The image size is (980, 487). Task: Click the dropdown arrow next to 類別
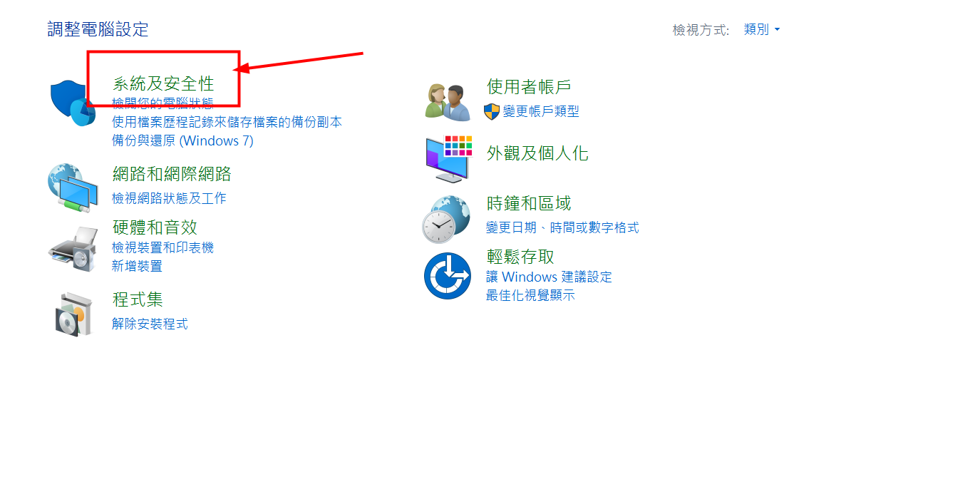[x=777, y=30]
